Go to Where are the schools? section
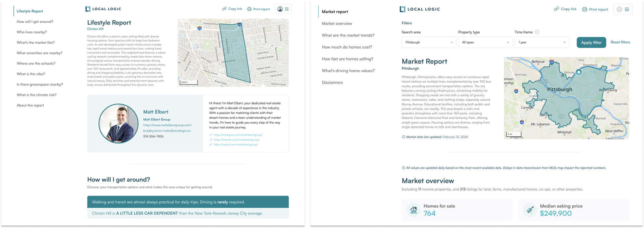This screenshot has width=644, height=228. [x=36, y=63]
